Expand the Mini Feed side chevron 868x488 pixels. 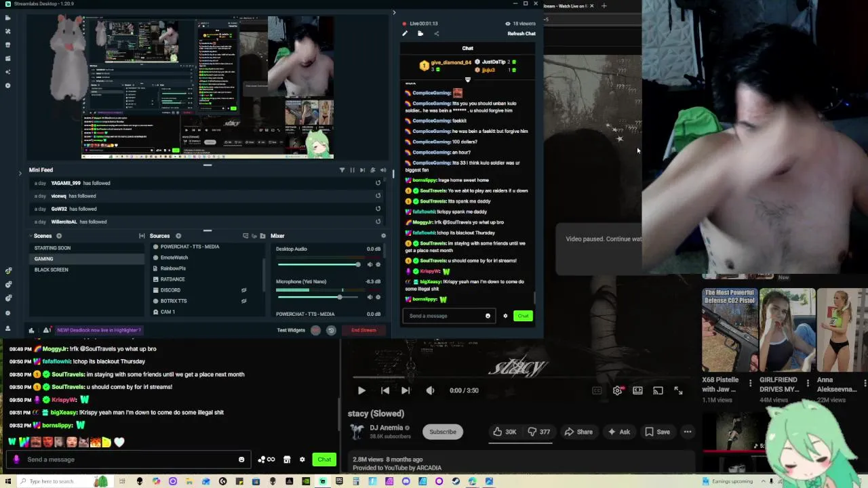[20, 174]
